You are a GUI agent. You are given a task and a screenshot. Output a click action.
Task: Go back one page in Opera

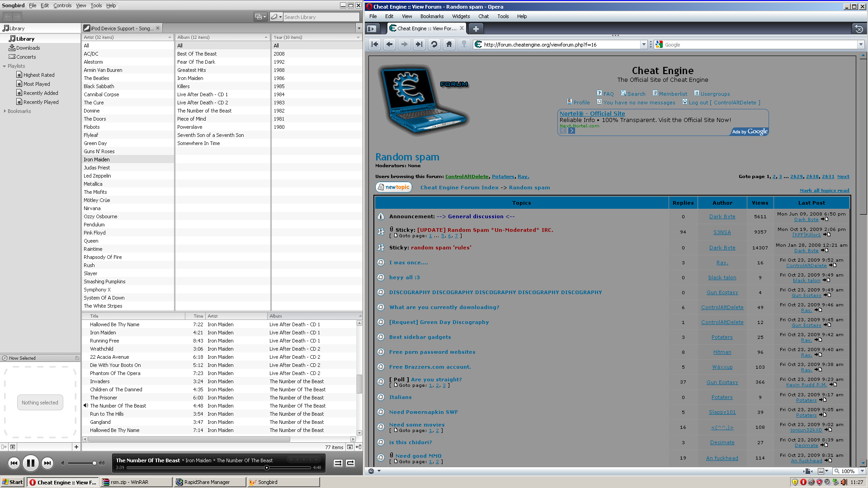(x=390, y=44)
